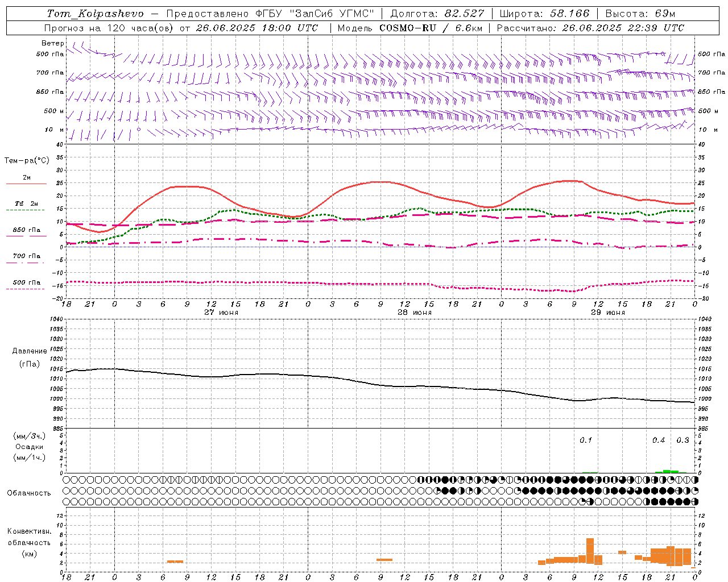Image resolution: width=728 pixels, height=582 pixels.
Task: Click the 'Облачность' cloud cover label
Action: pos(29,493)
